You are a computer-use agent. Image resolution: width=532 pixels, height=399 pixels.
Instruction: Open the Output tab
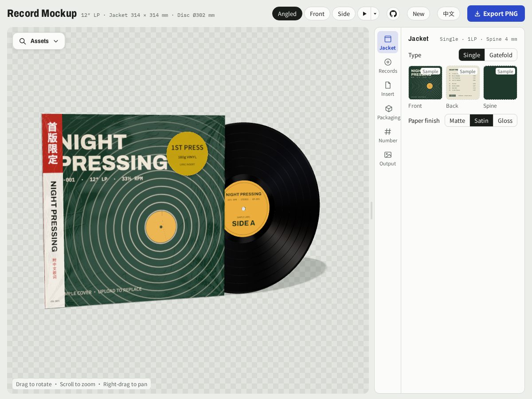(388, 158)
